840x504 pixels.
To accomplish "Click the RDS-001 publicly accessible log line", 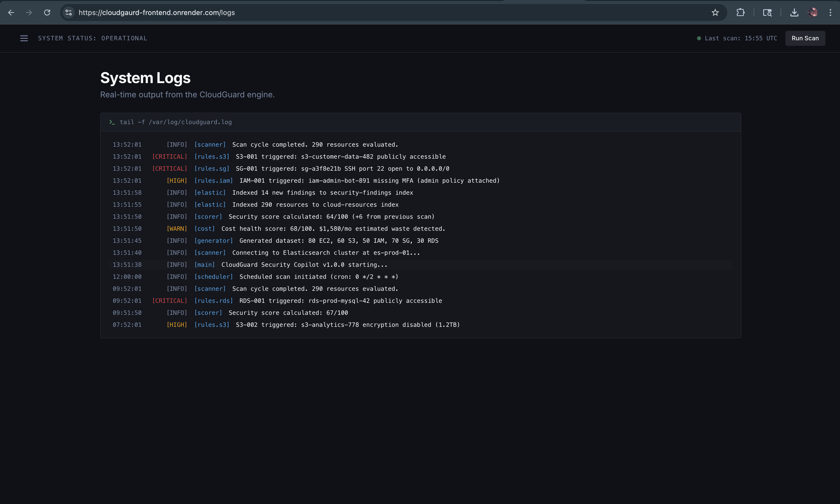I will [x=340, y=301].
